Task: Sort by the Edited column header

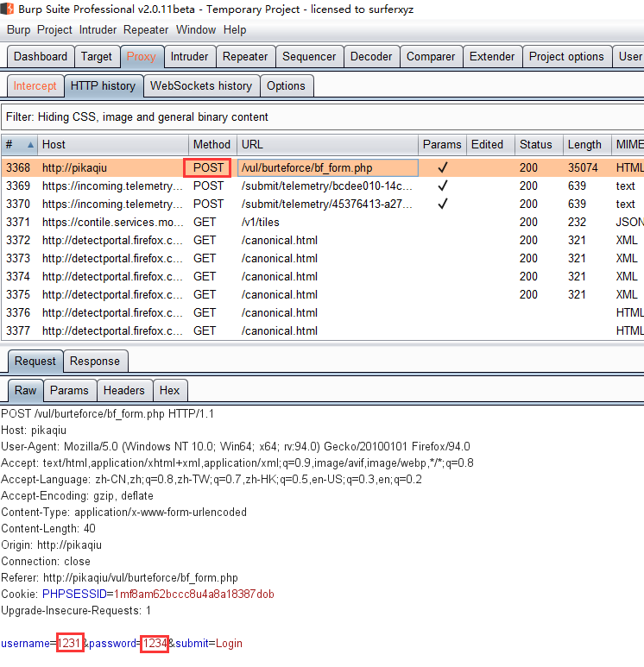Action: coord(490,145)
